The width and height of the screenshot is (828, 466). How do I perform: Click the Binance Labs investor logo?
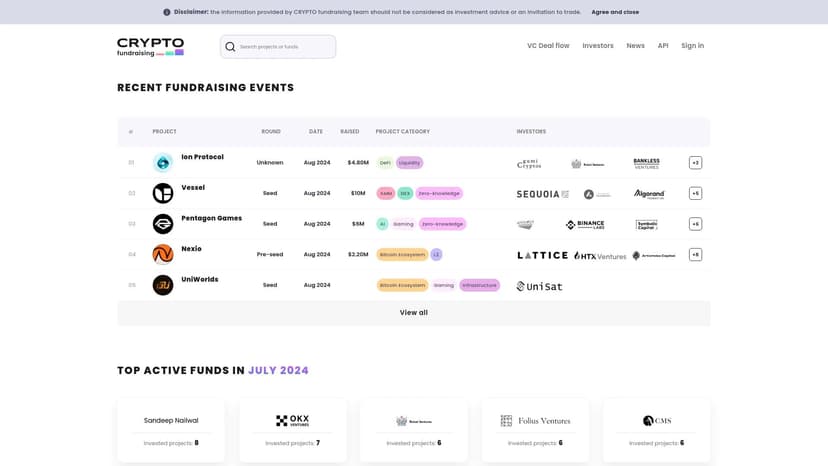tap(585, 225)
